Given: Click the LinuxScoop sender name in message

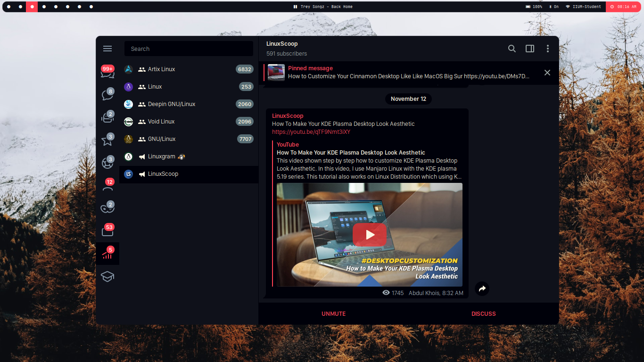Looking at the screenshot, I should [x=288, y=116].
